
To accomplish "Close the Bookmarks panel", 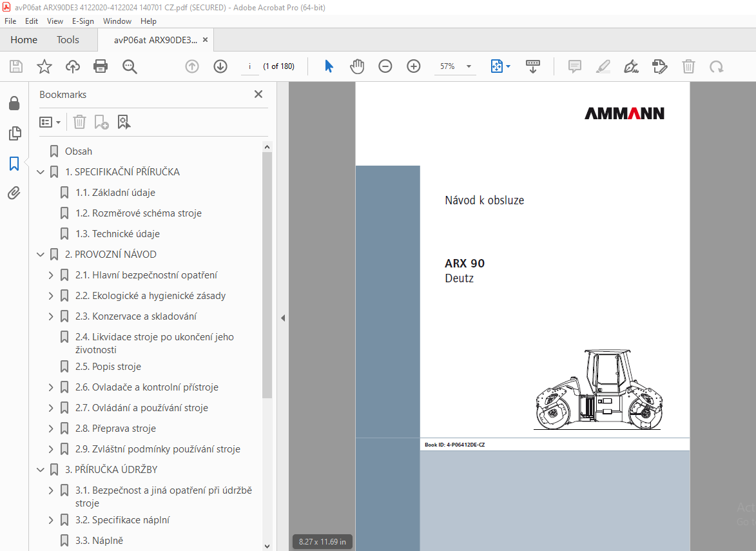I will (x=258, y=94).
